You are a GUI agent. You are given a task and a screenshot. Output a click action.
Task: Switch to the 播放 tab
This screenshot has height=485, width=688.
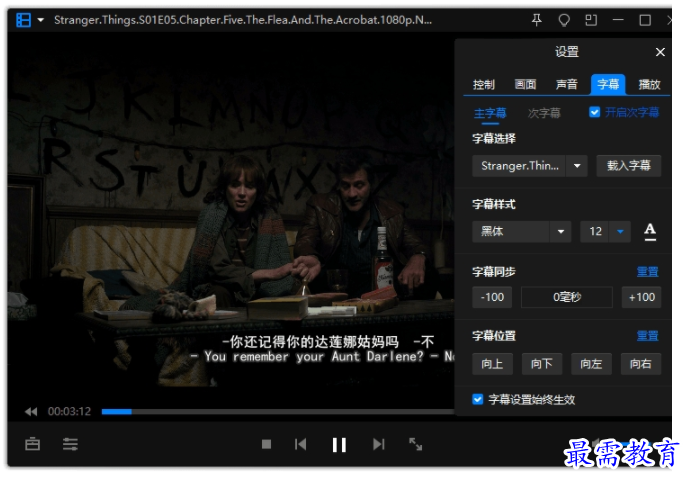[649, 84]
